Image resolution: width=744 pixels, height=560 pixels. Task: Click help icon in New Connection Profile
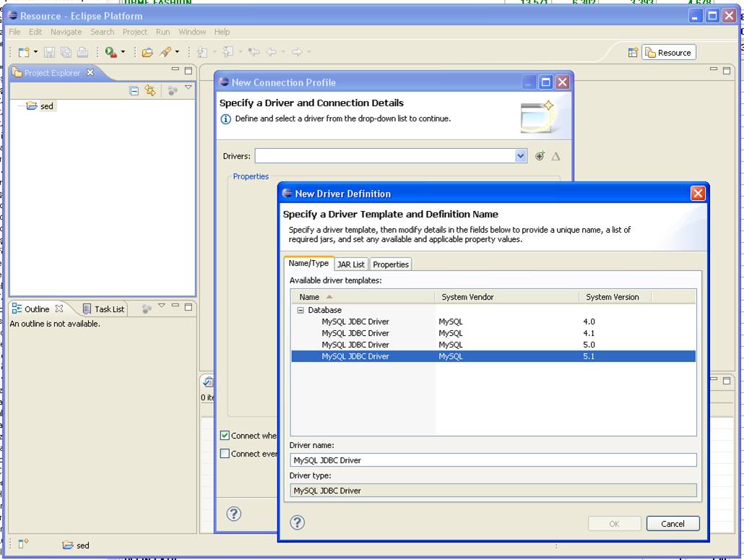(233, 514)
